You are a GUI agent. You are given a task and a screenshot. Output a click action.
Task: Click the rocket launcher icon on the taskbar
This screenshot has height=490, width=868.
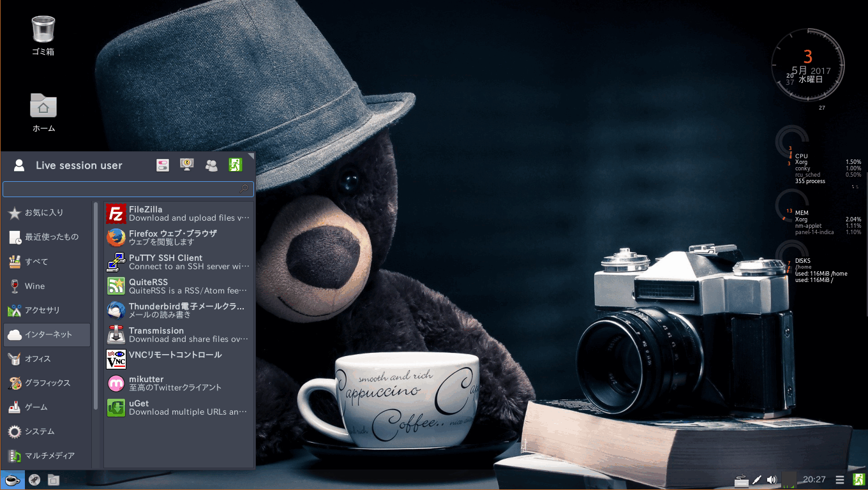(x=34, y=480)
